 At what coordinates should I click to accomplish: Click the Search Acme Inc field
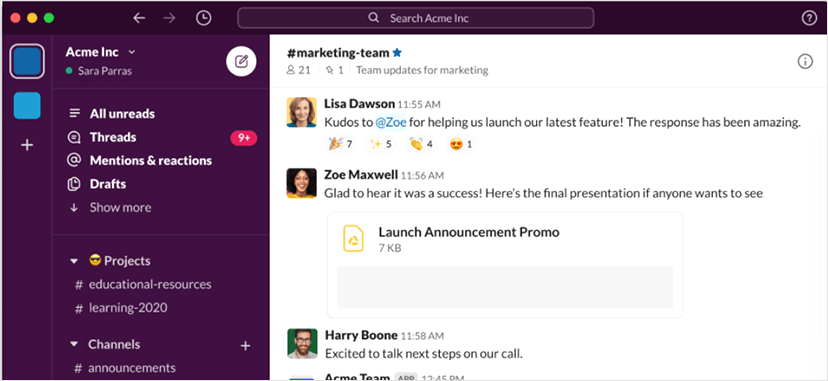click(416, 18)
